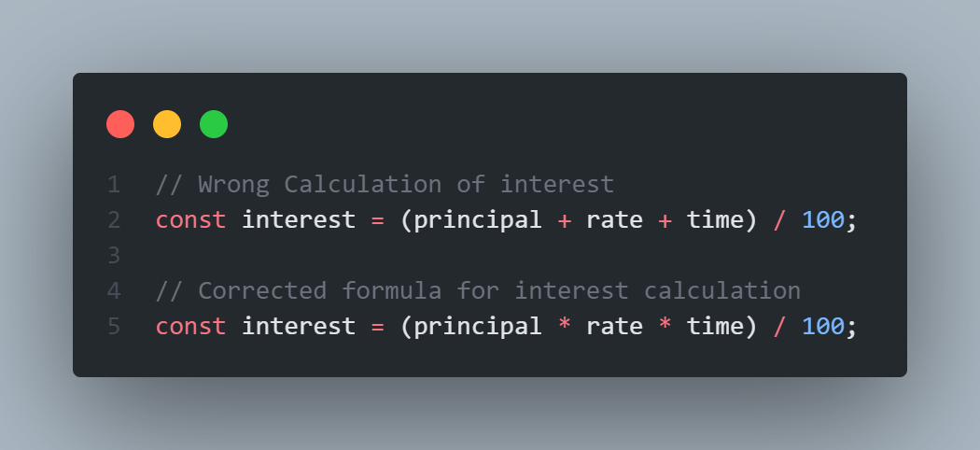Place cursor on "principal" in line 5

[x=478, y=326]
